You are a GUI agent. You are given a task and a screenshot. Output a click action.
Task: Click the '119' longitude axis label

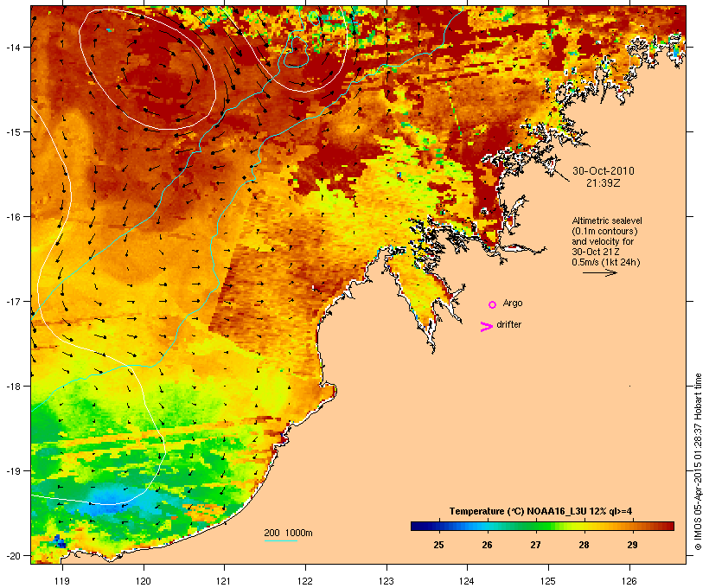coord(62,581)
